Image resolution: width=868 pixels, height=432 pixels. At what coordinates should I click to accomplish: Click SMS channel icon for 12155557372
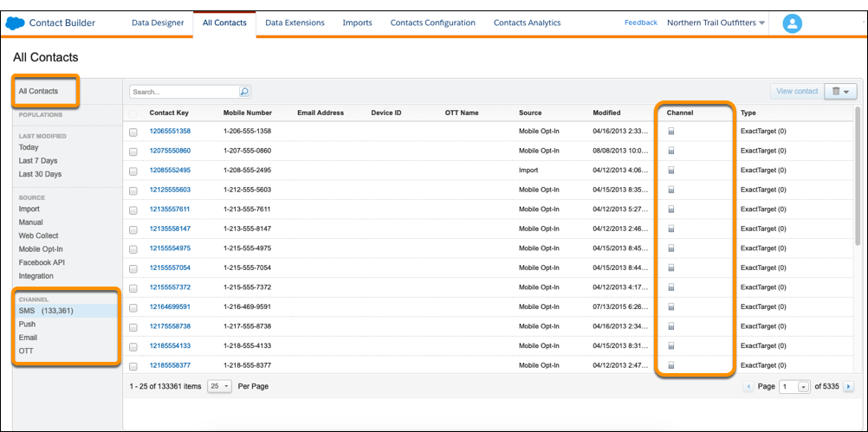tap(671, 287)
